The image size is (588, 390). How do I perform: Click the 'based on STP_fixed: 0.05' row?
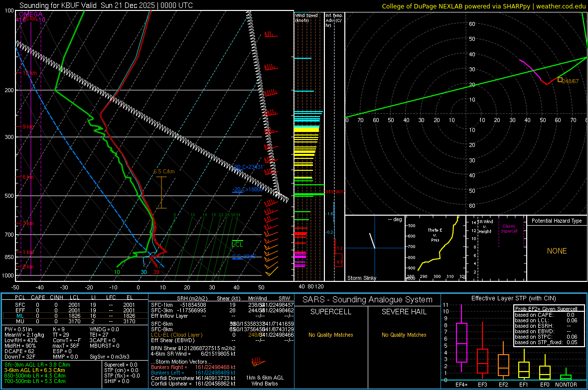click(x=546, y=342)
